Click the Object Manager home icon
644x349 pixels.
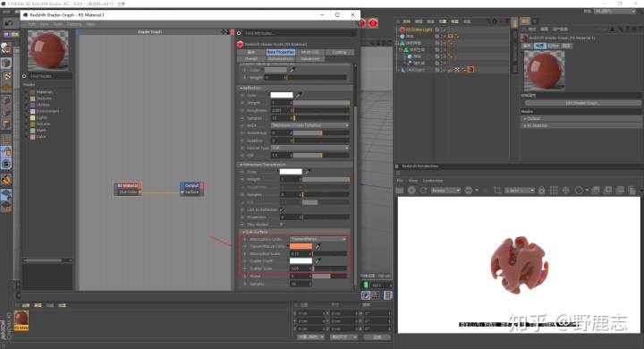pos(495,21)
